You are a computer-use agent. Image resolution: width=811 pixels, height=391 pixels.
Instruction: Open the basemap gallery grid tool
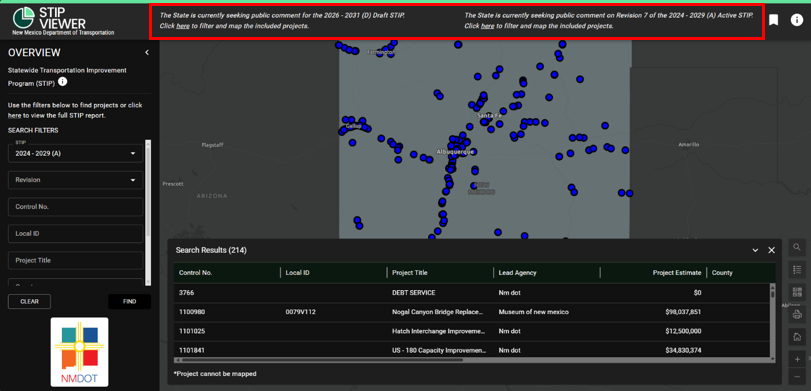click(x=797, y=291)
